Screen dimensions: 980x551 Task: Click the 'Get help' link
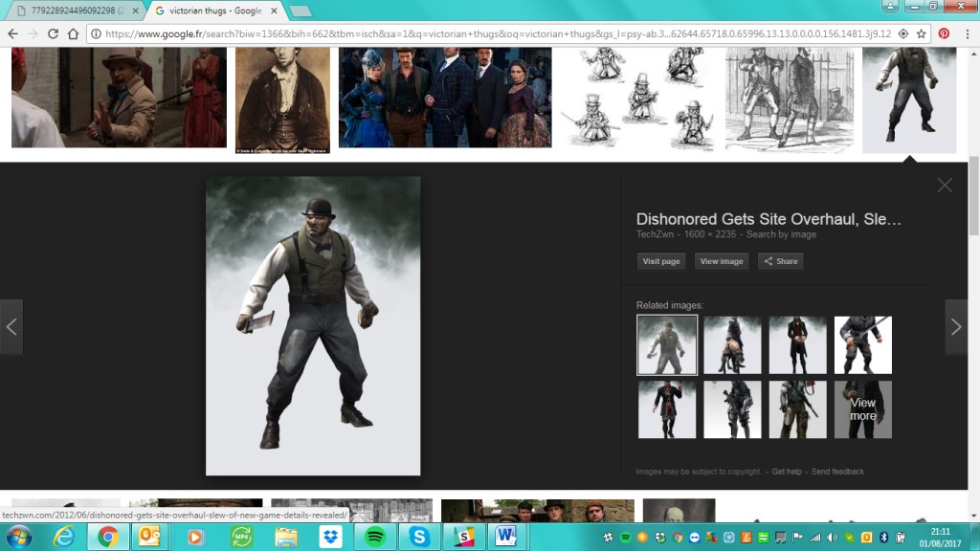pos(787,472)
